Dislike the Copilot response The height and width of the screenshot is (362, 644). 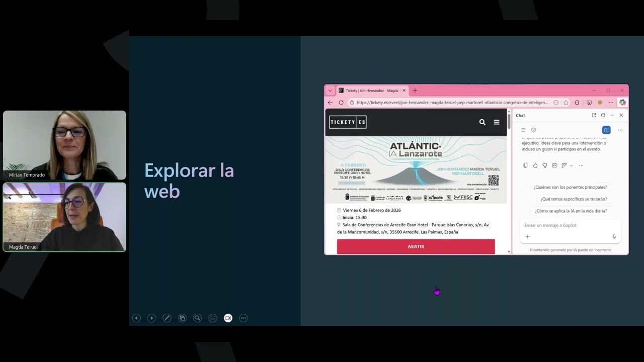[x=544, y=165]
